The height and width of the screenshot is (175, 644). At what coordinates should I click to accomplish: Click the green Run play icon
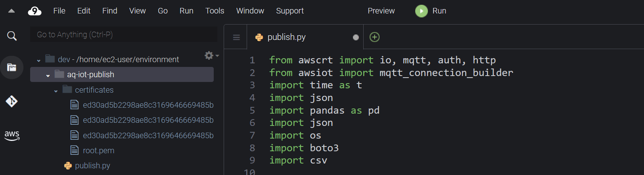click(x=422, y=11)
